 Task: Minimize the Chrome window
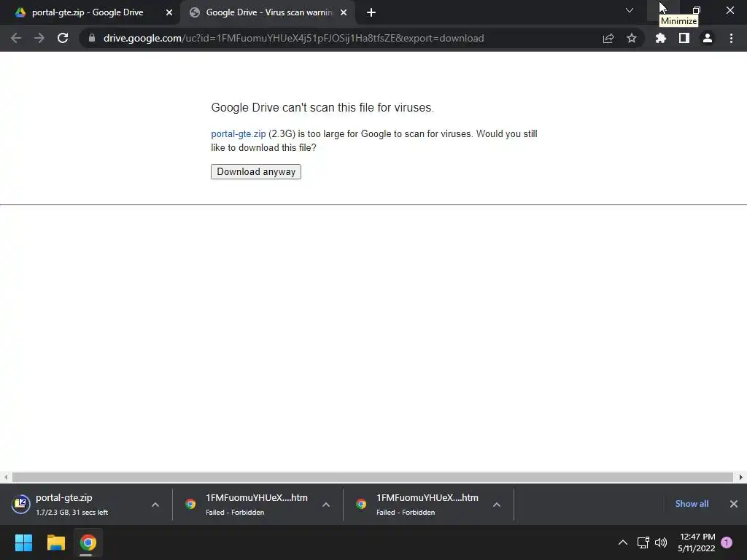pos(663,10)
